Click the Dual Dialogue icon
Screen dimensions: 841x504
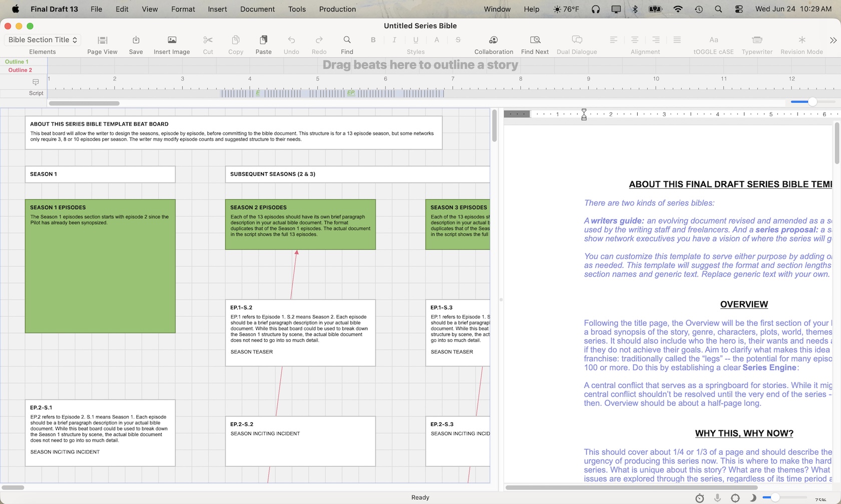pyautogui.click(x=577, y=40)
